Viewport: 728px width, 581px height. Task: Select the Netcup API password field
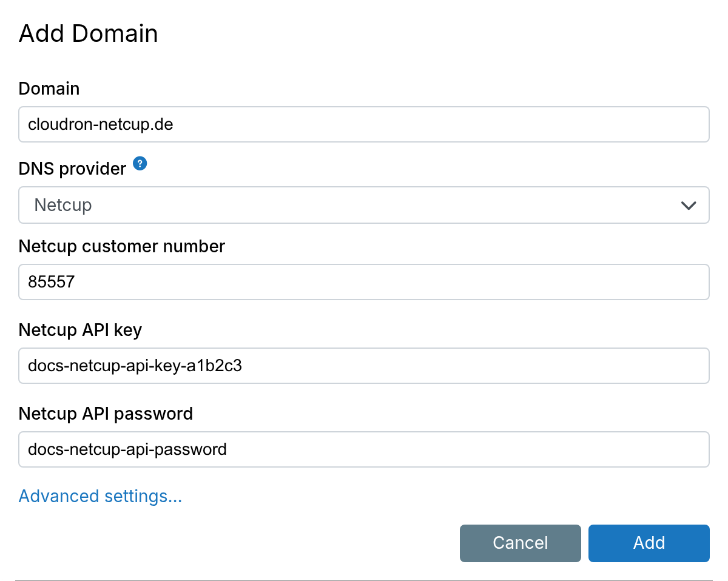[x=364, y=449]
